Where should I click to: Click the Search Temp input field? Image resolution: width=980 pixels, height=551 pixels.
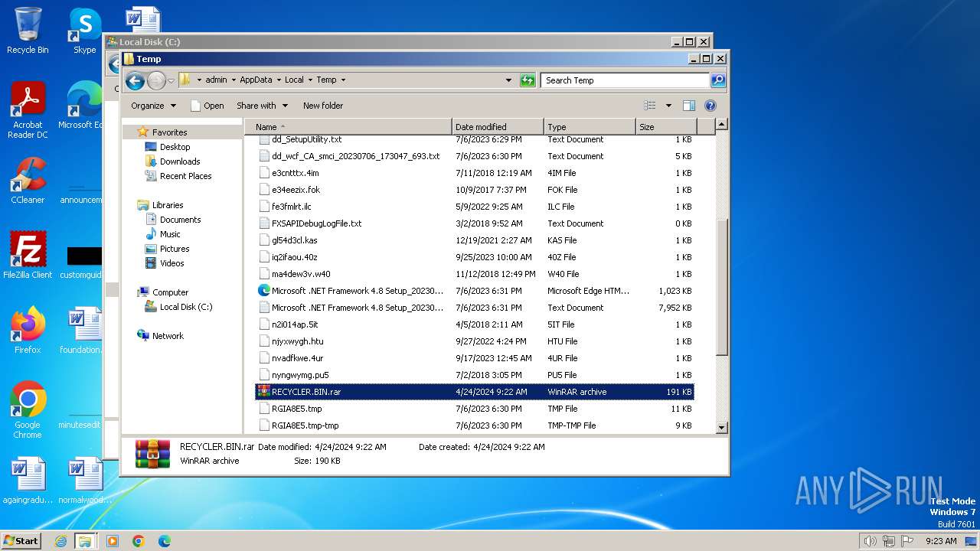click(625, 80)
